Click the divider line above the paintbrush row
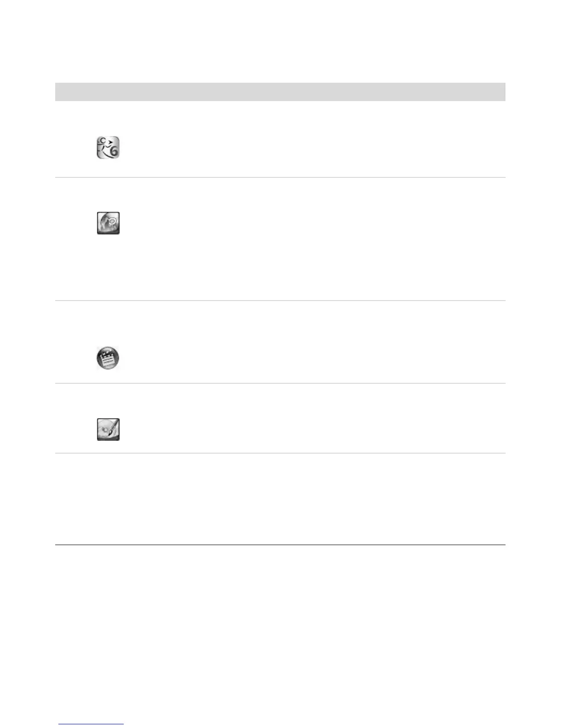563x728 pixels. pos(280,383)
